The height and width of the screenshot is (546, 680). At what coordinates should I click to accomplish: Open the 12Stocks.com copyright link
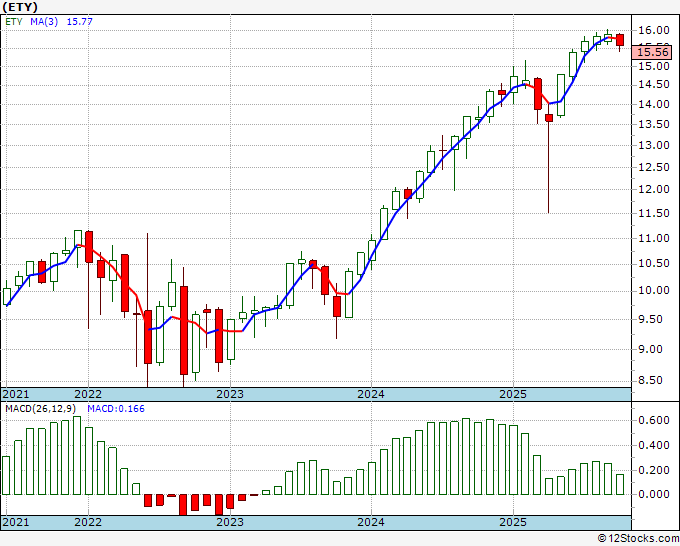(x=638, y=539)
